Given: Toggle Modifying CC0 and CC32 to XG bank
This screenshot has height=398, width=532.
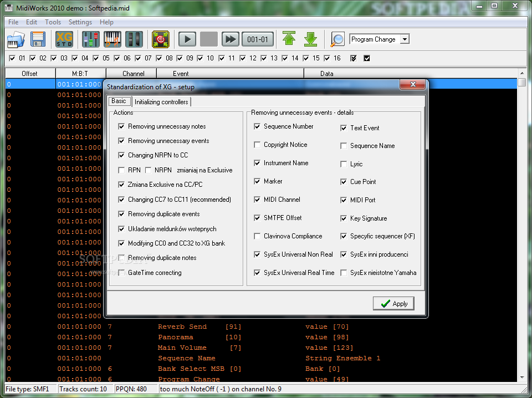Looking at the screenshot, I should pos(121,243).
